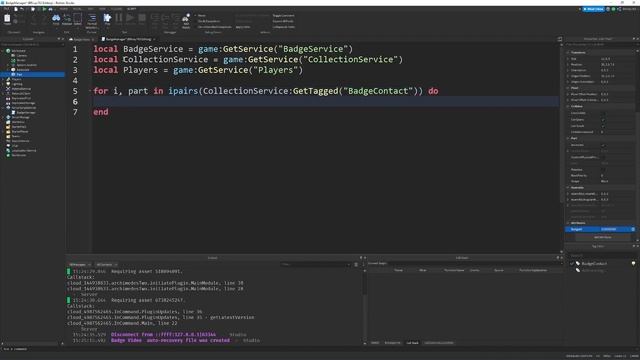
Task: Open the BadgeManager script in Explorer
Action: point(26,112)
